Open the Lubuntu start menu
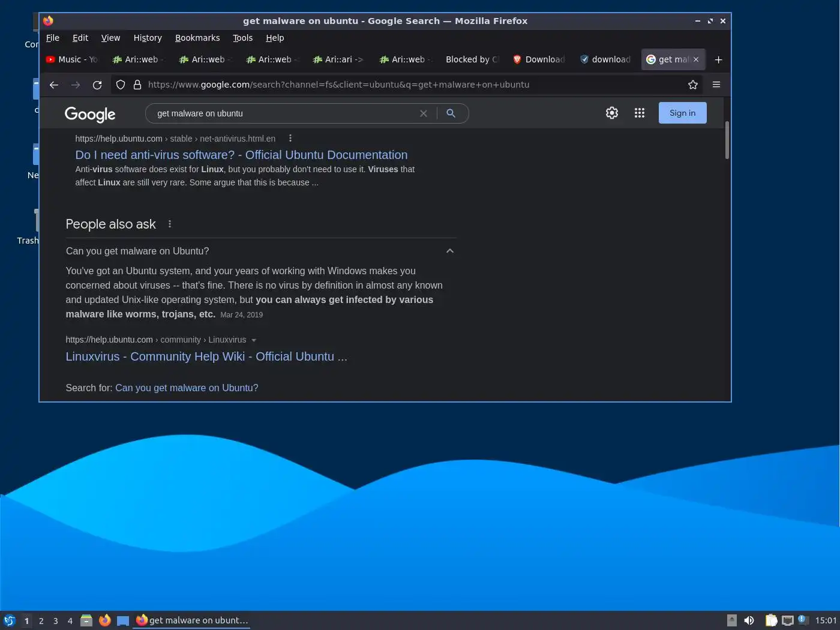Screen dimensions: 840x630 9,620
